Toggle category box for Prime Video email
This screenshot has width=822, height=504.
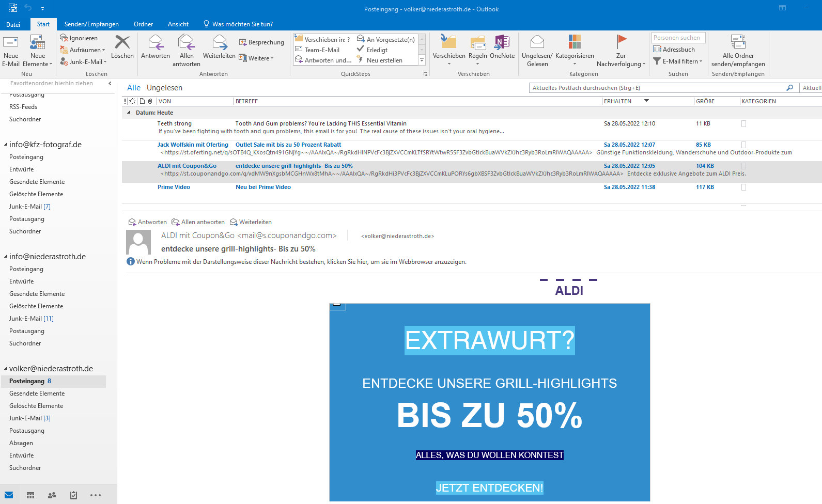743,187
